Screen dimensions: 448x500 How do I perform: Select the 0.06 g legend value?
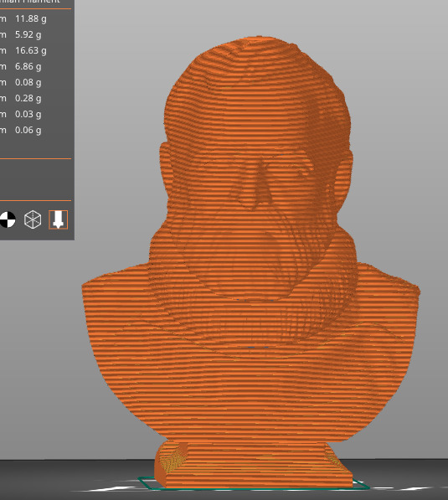click(x=28, y=131)
